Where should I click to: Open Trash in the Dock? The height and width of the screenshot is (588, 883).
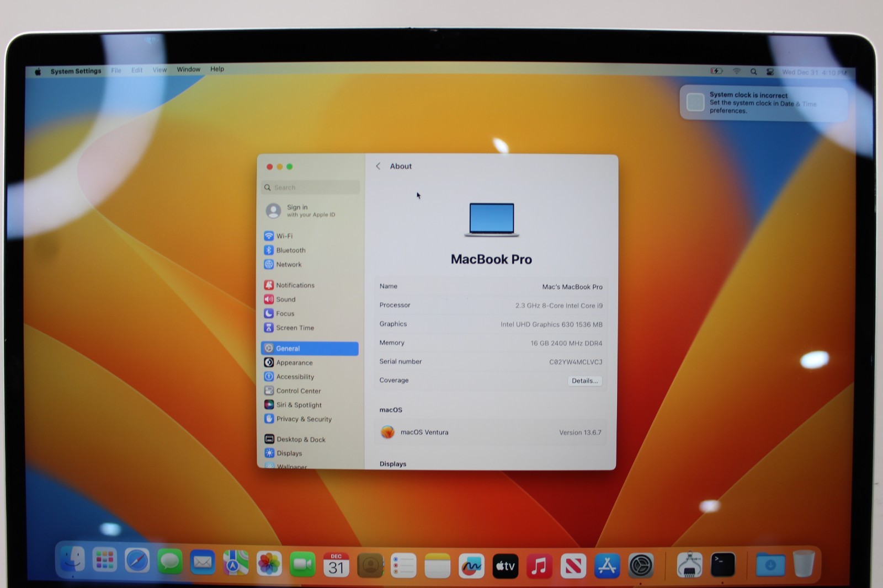click(x=804, y=563)
